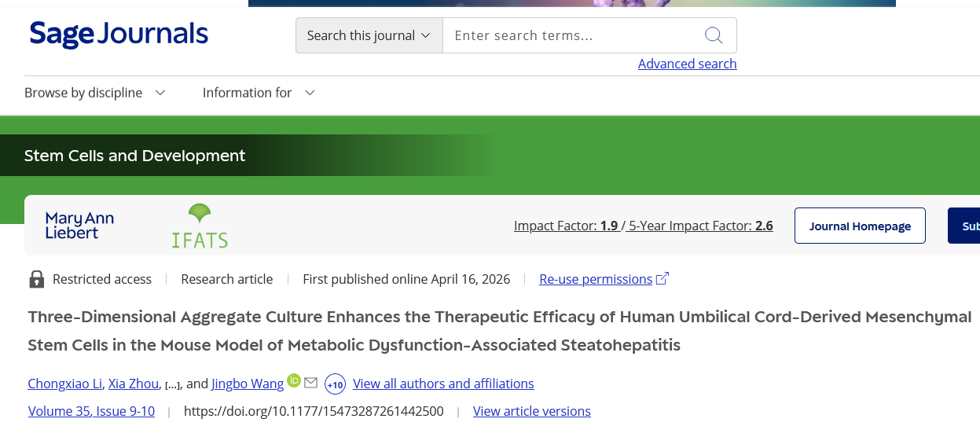The height and width of the screenshot is (426, 980).
Task: Expand the Information for menu
Action: [x=259, y=93]
